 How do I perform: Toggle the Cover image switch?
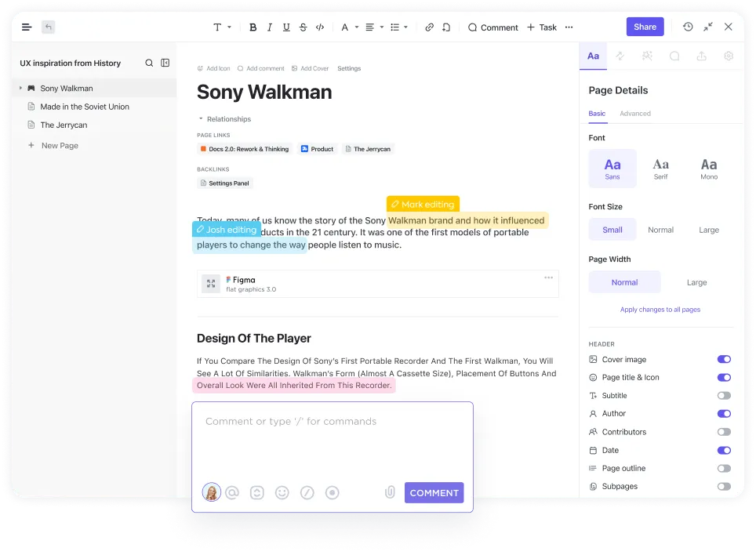[x=724, y=359]
